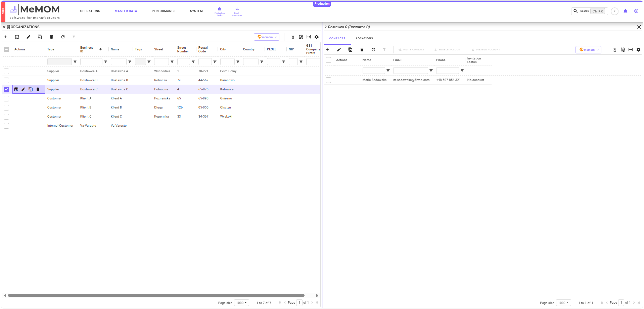This screenshot has width=644, height=309.
Task: Switch to the CONTACTS tab
Action: (x=337, y=39)
